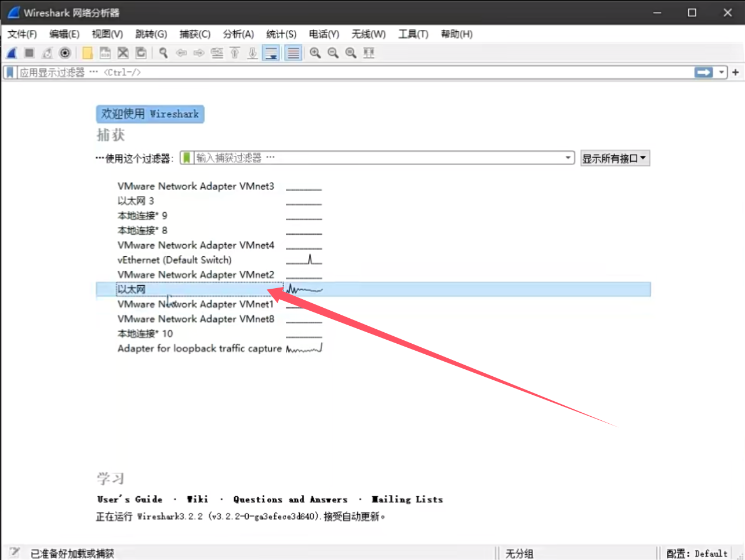Open display filter history dropdown arrow
The height and width of the screenshot is (560, 745).
pos(722,72)
